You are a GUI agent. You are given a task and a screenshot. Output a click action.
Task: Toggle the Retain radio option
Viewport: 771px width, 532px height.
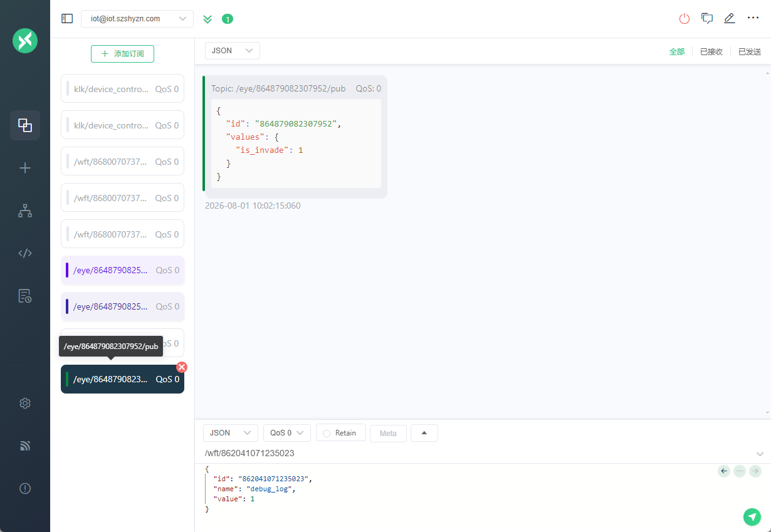(x=341, y=433)
